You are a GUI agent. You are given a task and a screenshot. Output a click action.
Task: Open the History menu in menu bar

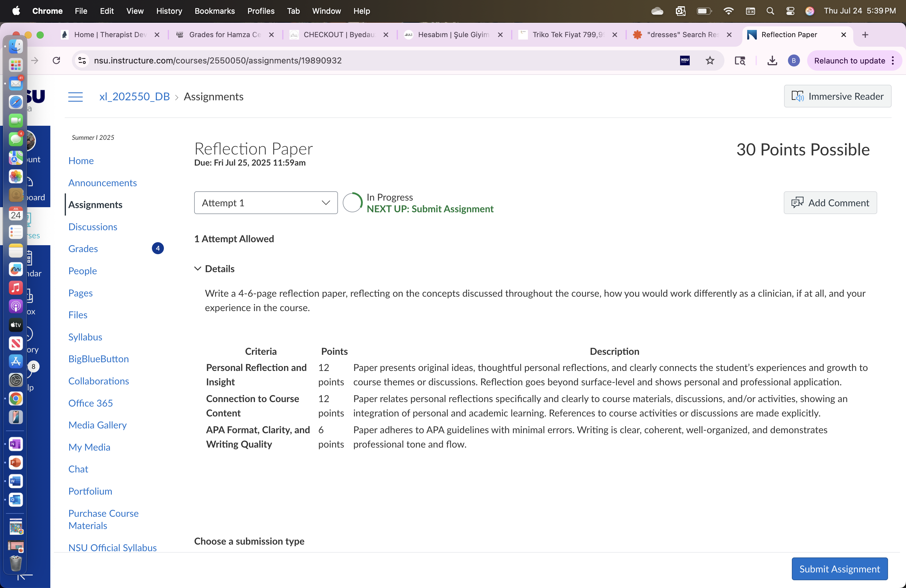click(169, 11)
